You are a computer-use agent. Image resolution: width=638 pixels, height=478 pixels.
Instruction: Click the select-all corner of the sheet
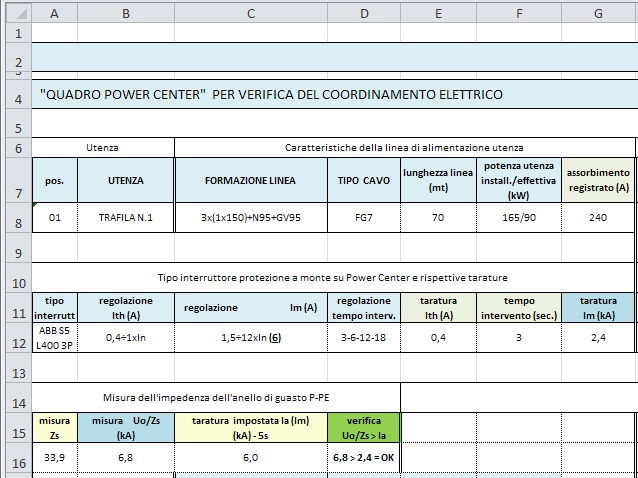[16, 12]
